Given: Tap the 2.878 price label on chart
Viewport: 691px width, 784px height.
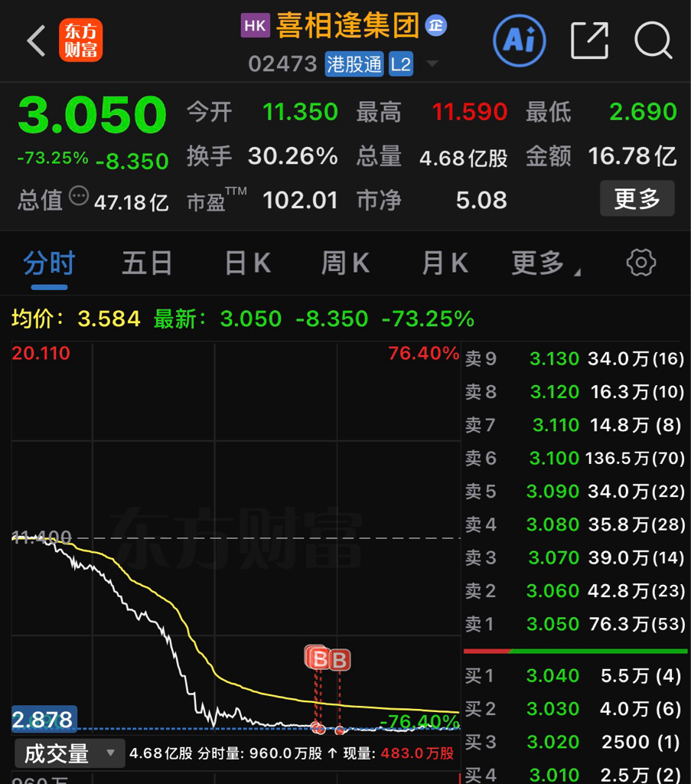Looking at the screenshot, I should pyautogui.click(x=44, y=719).
